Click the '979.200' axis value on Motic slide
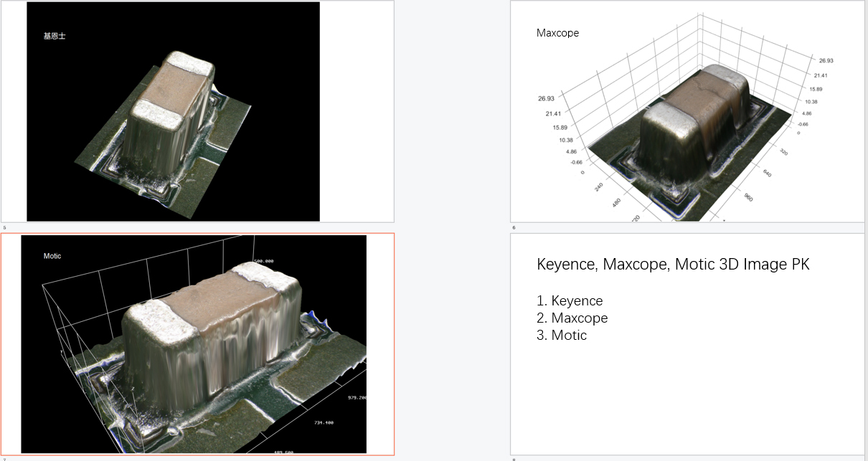868x461 pixels. coord(357,396)
